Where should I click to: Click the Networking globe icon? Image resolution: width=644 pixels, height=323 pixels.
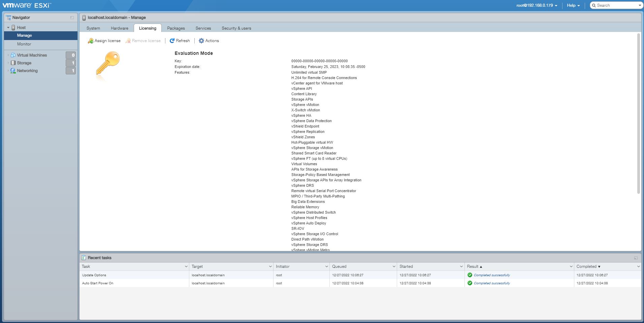[13, 71]
